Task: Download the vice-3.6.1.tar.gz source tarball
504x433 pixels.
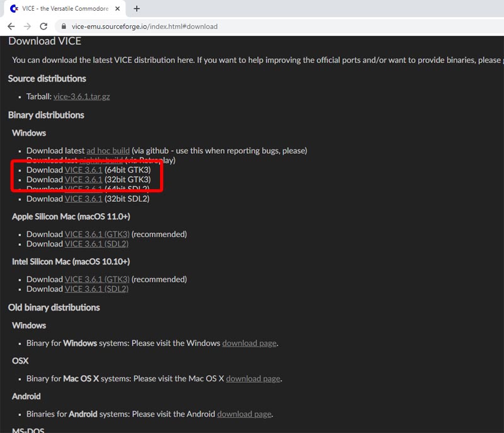Action: (82, 96)
